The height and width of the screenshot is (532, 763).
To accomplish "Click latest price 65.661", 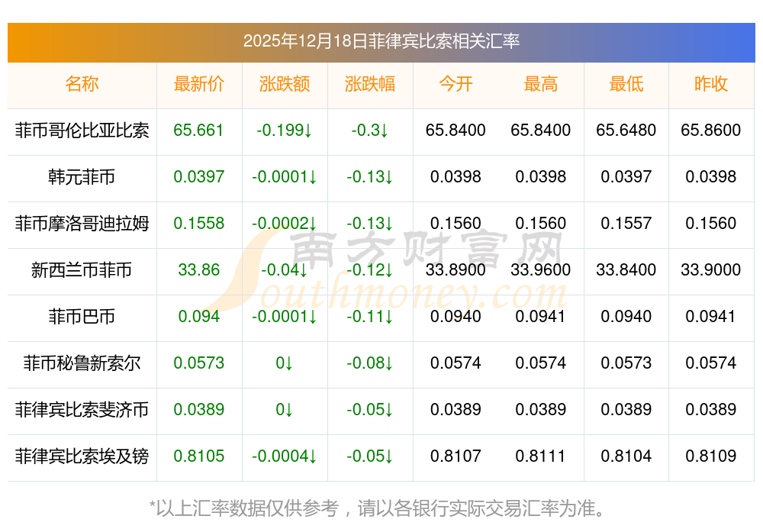I will tap(198, 130).
